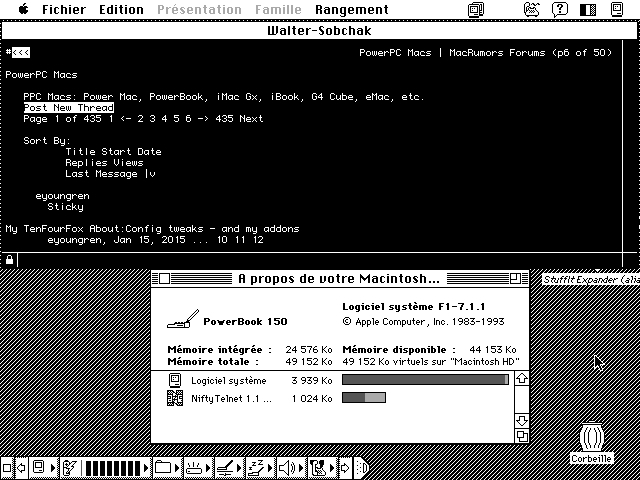This screenshot has width=640, height=480.
Task: Click the Control Strip close box
Action: [x=7, y=467]
